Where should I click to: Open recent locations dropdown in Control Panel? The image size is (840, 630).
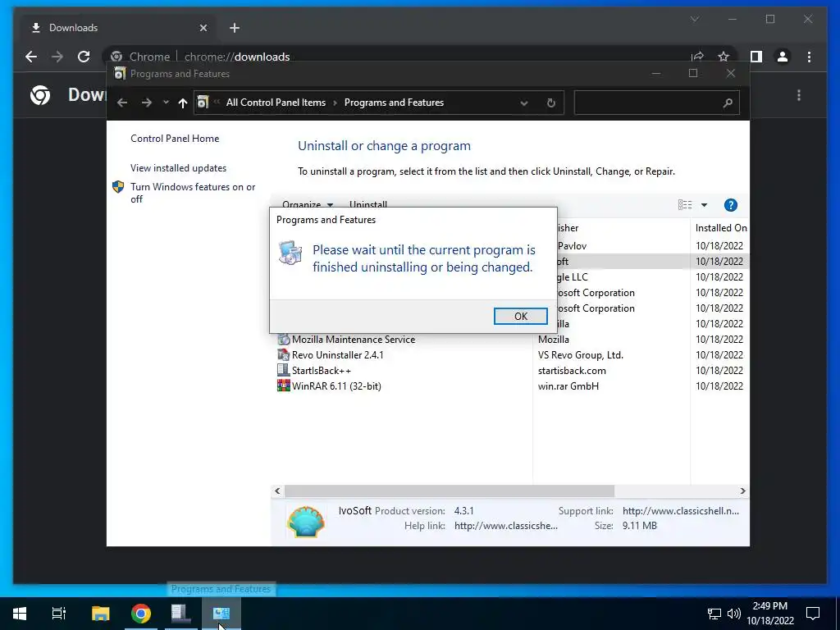166,103
